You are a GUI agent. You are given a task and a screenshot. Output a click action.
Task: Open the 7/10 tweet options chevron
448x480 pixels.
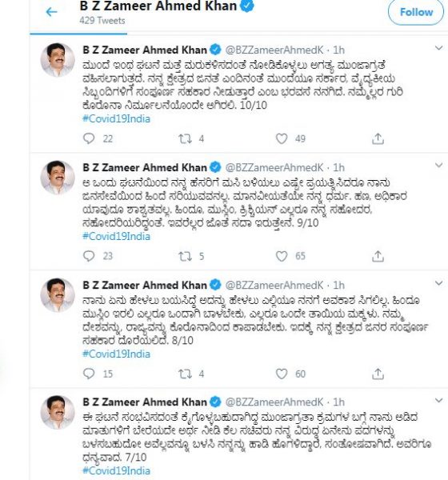[x=439, y=400]
